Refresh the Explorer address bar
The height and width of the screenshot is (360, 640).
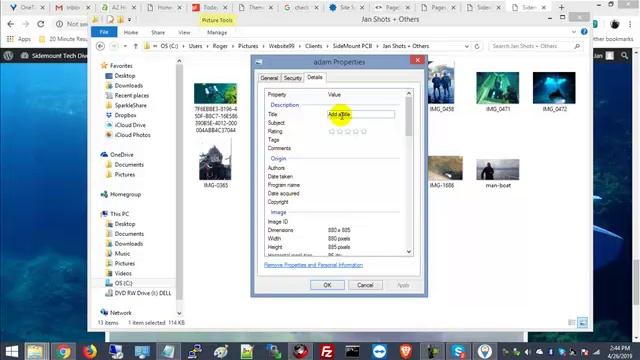[x=477, y=46]
